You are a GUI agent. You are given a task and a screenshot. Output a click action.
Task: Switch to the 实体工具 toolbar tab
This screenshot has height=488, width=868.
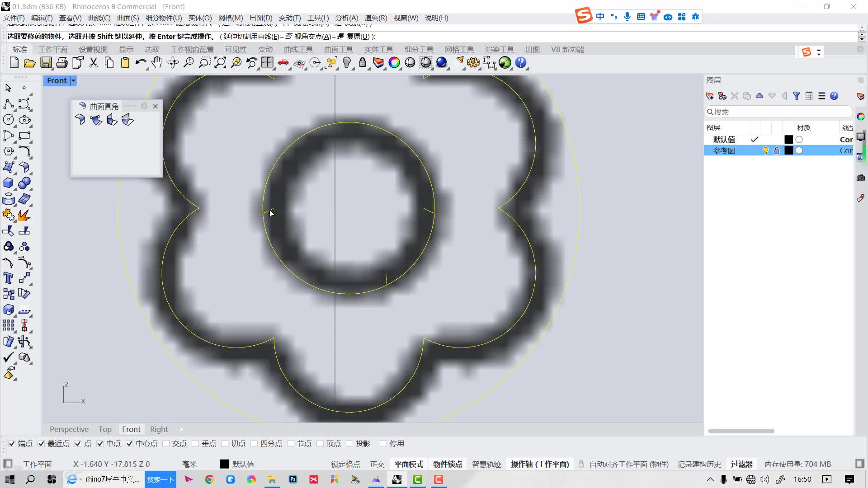pos(379,50)
